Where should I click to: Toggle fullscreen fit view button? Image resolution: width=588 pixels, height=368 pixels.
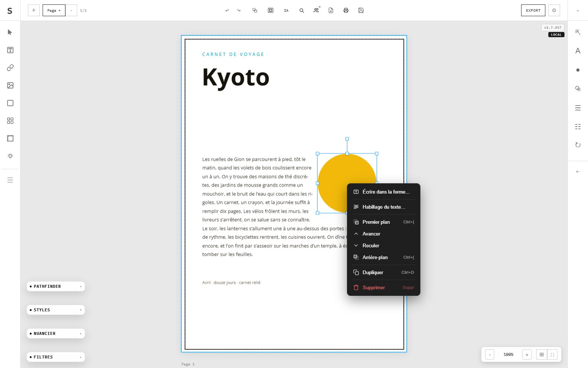(x=552, y=354)
